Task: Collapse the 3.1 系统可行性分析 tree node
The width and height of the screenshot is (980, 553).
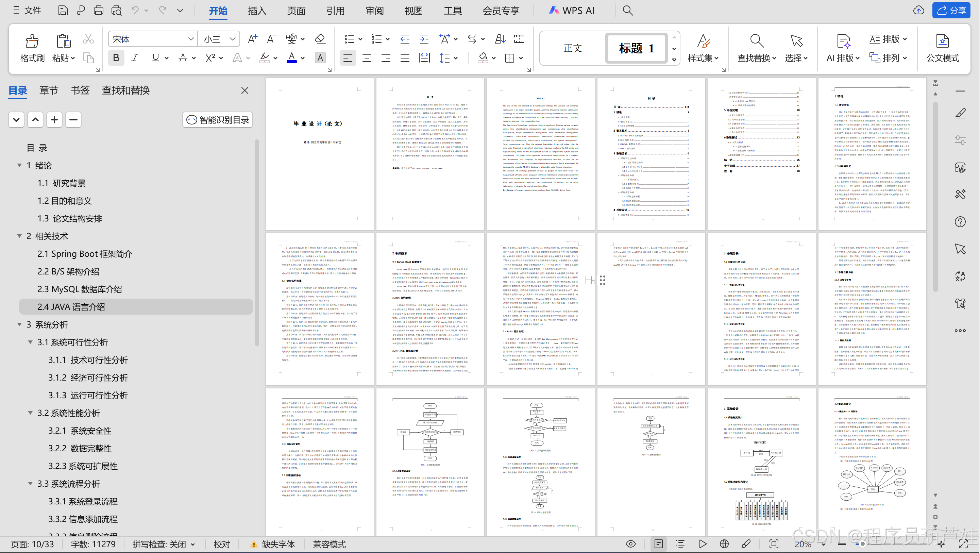Action: click(x=31, y=342)
